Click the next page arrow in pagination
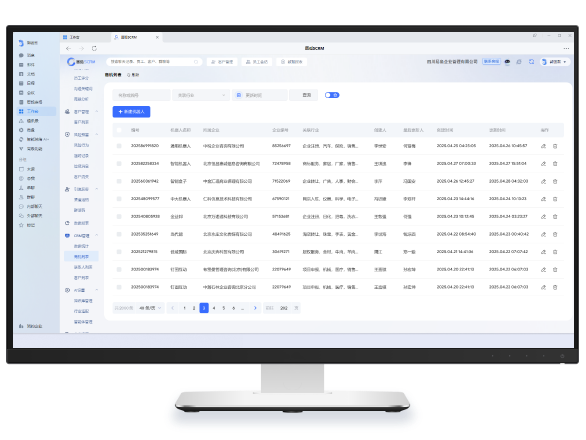Screen dimensions: 586x440 tap(255, 308)
